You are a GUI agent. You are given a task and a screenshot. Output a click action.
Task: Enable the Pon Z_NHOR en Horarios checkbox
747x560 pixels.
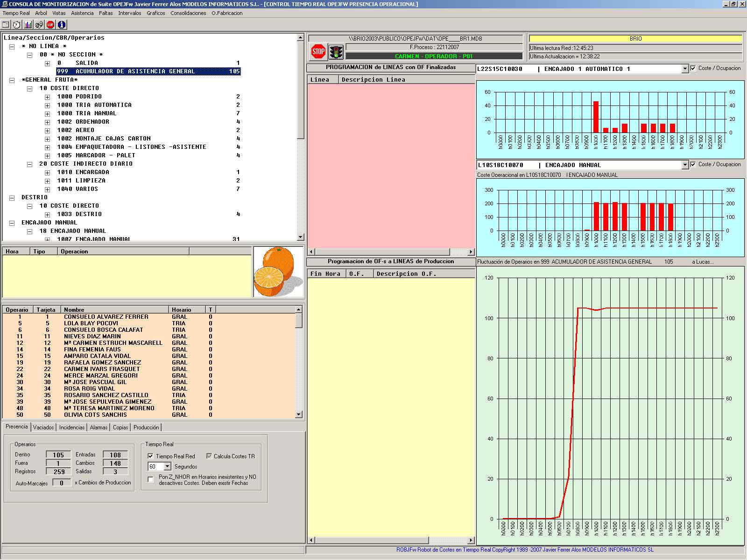pyautogui.click(x=150, y=479)
